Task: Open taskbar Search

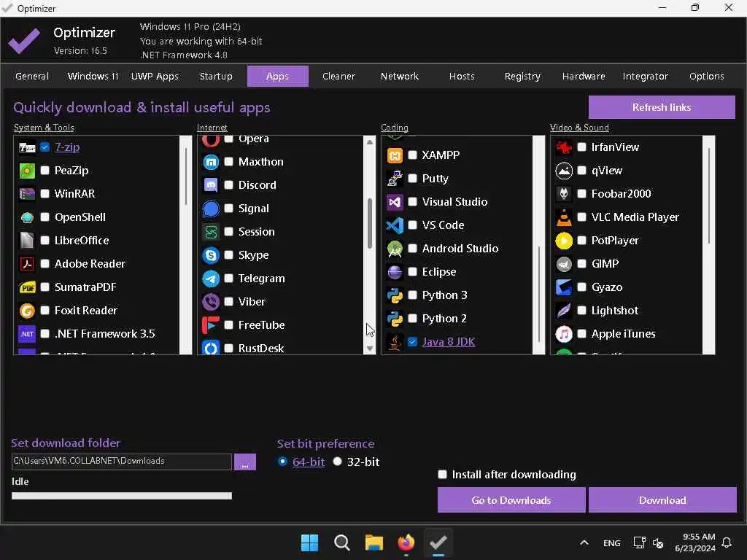Action: [342, 542]
